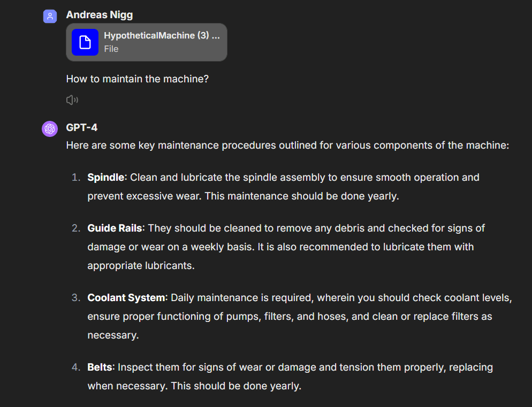The width and height of the screenshot is (532, 407).
Task: Click the bold "Coolant System" heading
Action: [x=127, y=297]
